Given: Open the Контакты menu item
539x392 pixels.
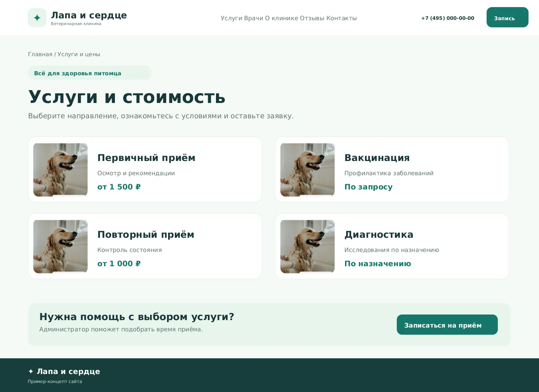Looking at the screenshot, I should point(341,18).
